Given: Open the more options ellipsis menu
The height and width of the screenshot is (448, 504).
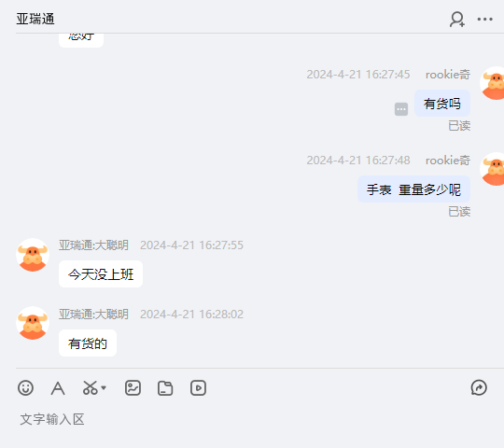Looking at the screenshot, I should coord(484,20).
